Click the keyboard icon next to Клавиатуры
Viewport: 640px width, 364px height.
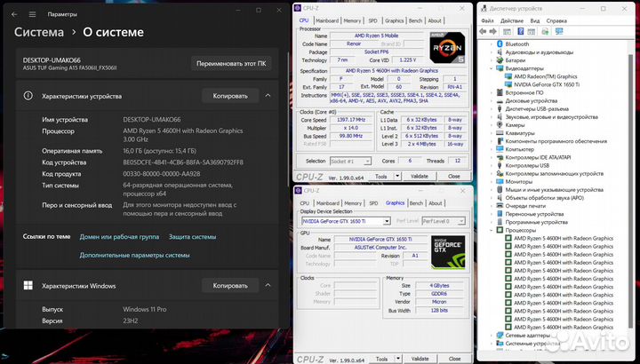tap(500, 133)
